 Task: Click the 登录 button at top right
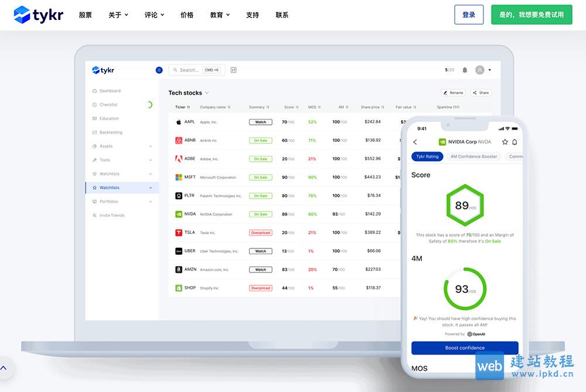pos(469,14)
